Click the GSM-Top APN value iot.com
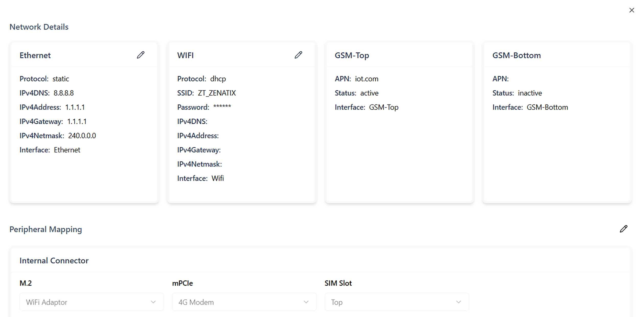This screenshot has width=644, height=317. point(366,79)
